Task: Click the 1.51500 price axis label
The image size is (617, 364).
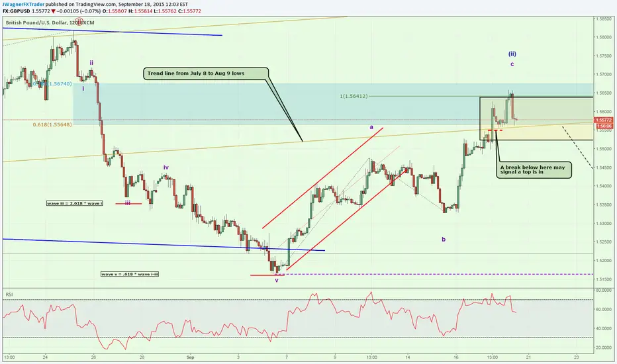Action: coord(604,279)
